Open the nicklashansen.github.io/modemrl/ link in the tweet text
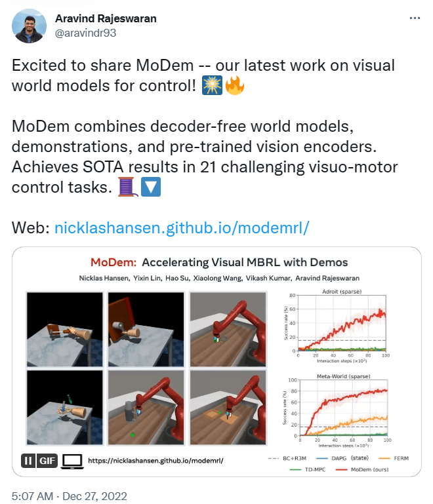Viewport: 433px width, 504px height. [x=181, y=227]
